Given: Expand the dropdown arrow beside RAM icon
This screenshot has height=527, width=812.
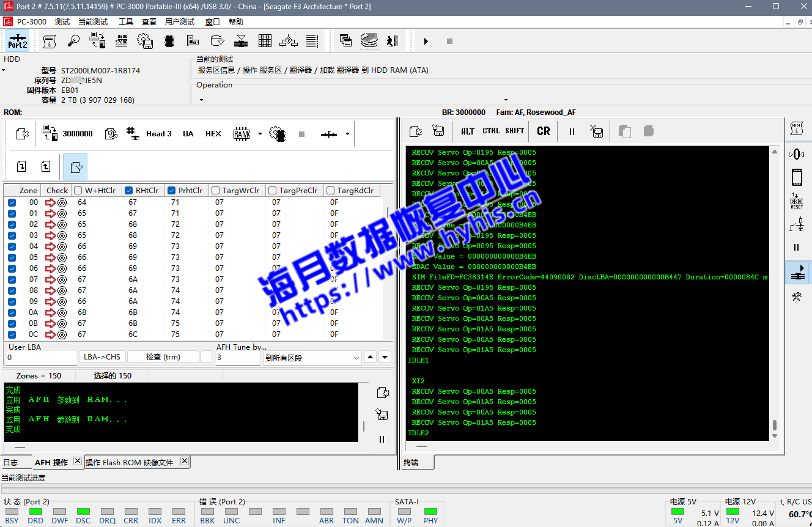Looking at the screenshot, I should (260, 134).
